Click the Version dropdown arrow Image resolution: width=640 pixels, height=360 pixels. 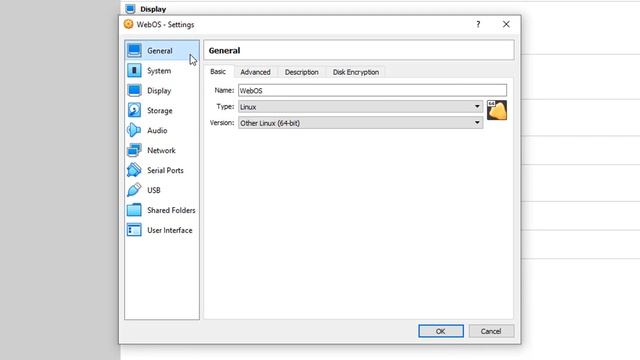[x=477, y=123]
